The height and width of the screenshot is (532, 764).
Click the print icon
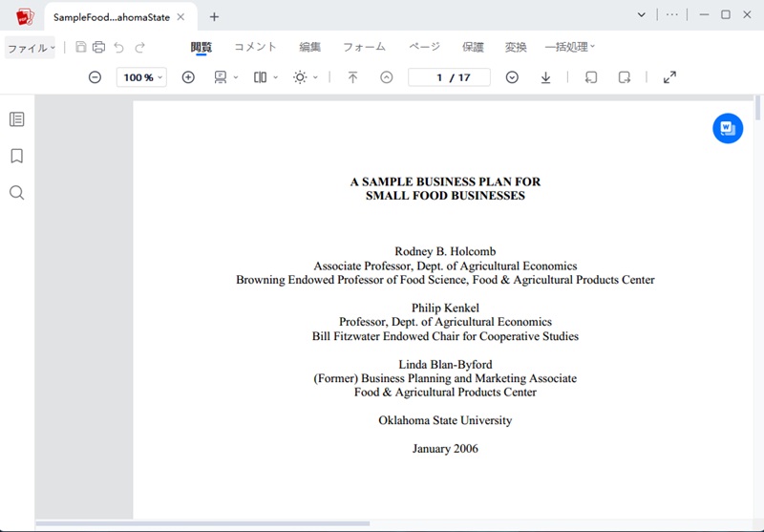[99, 47]
